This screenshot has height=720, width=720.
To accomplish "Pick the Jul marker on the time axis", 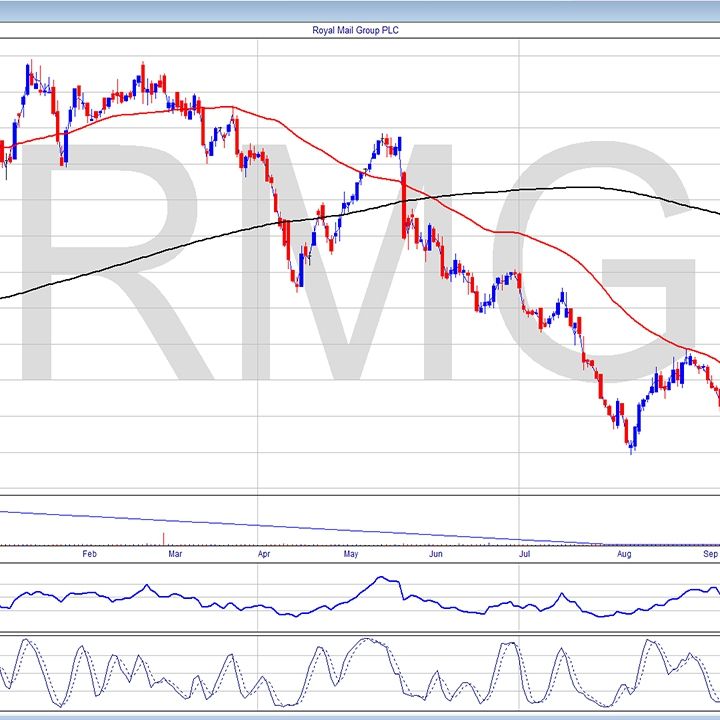I will coord(525,553).
